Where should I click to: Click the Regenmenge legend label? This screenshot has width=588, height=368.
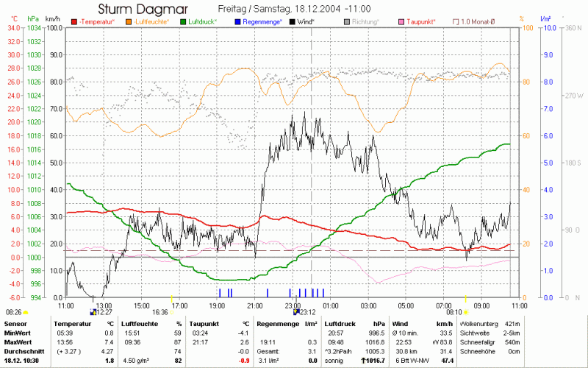262,22
